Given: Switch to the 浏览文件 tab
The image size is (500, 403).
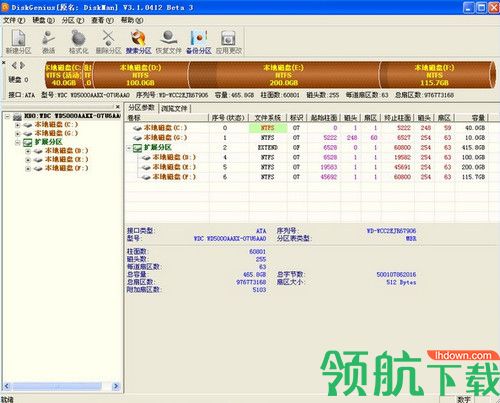Looking at the screenshot, I should 174,108.
